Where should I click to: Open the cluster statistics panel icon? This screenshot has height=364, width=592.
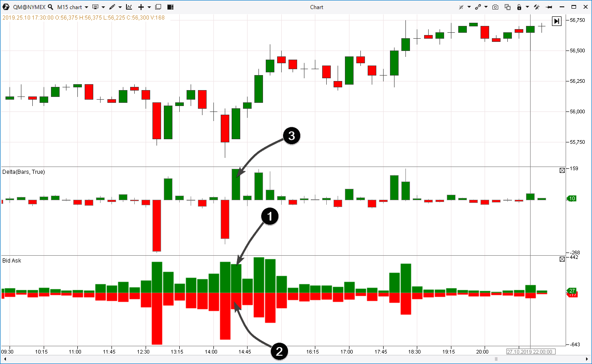click(x=170, y=7)
